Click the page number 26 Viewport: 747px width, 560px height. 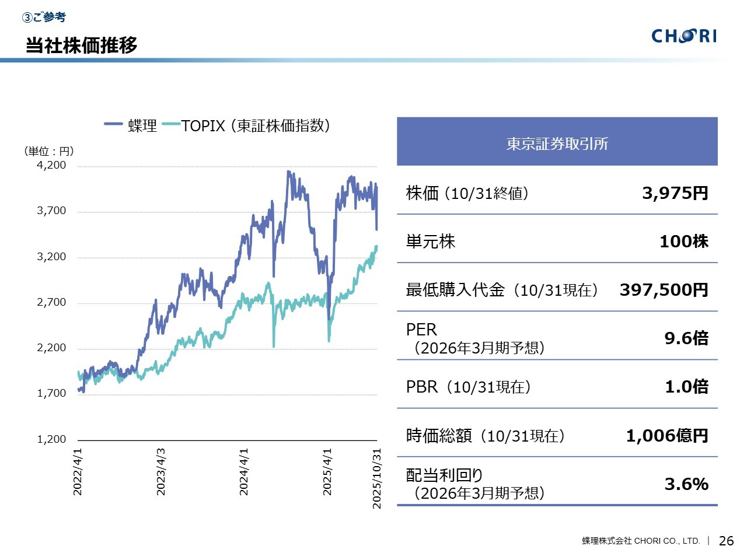point(726,541)
